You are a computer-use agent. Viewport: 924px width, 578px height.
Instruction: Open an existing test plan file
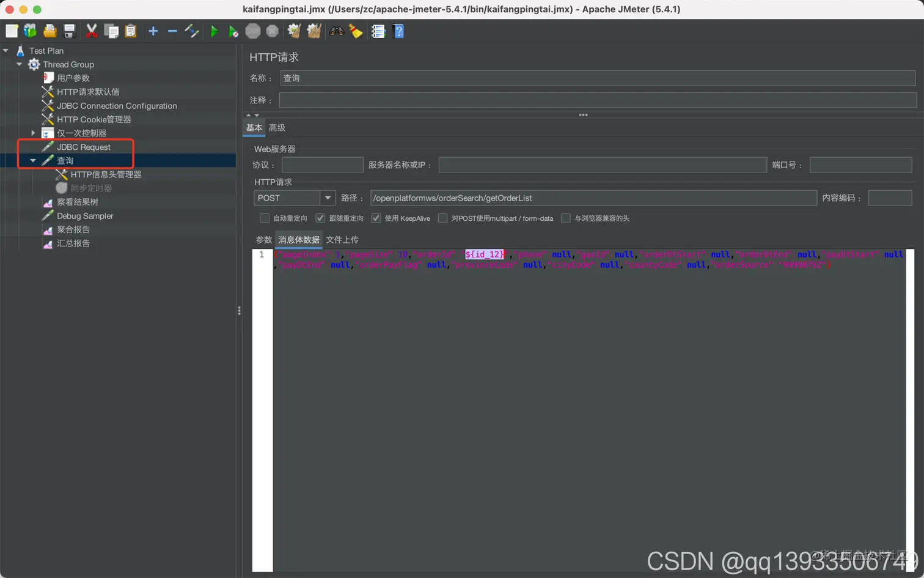coord(50,31)
